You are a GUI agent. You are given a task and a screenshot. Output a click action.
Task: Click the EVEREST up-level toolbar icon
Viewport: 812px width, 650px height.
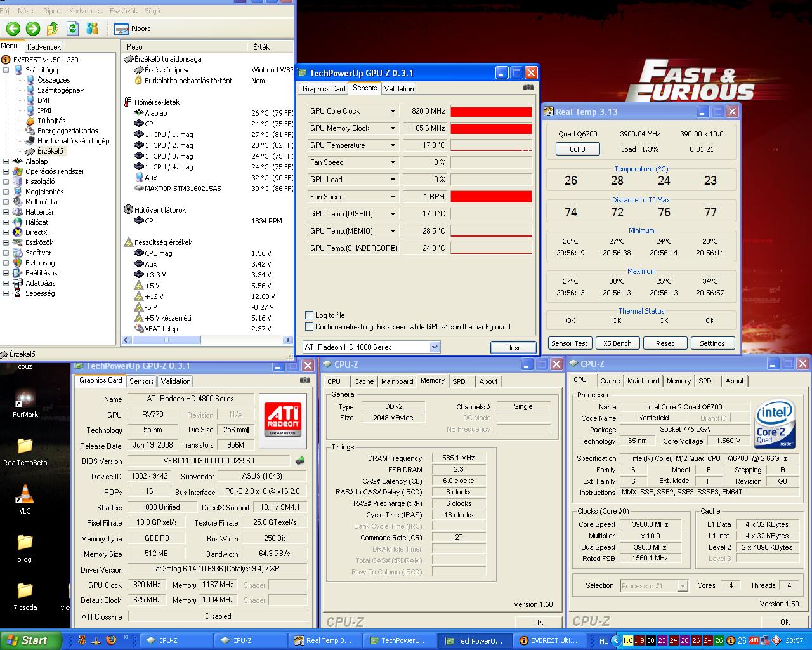pos(53,29)
